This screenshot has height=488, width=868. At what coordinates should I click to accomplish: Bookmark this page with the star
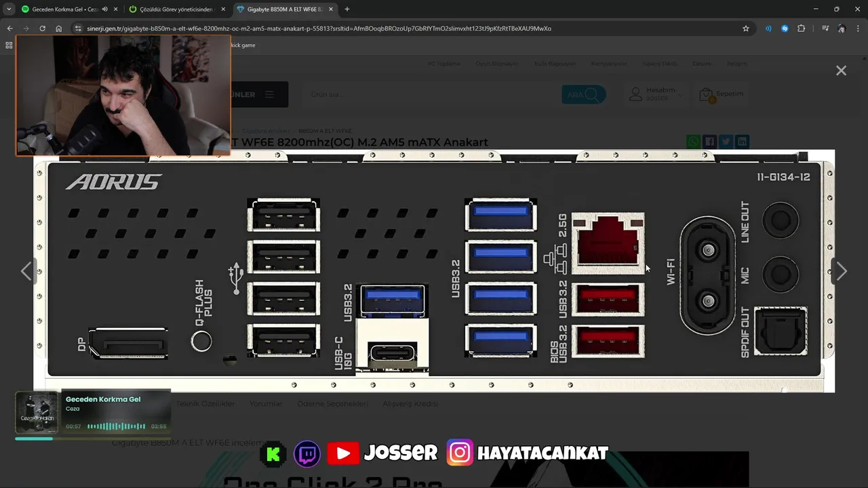coord(746,28)
